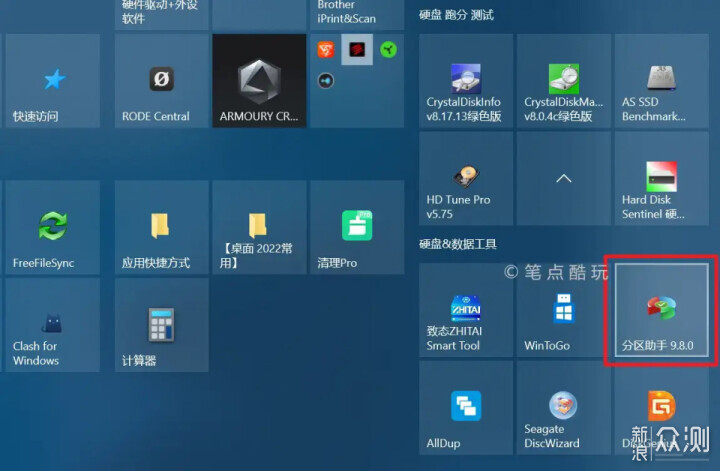Open ARMOURY CRATE tile

259,81
